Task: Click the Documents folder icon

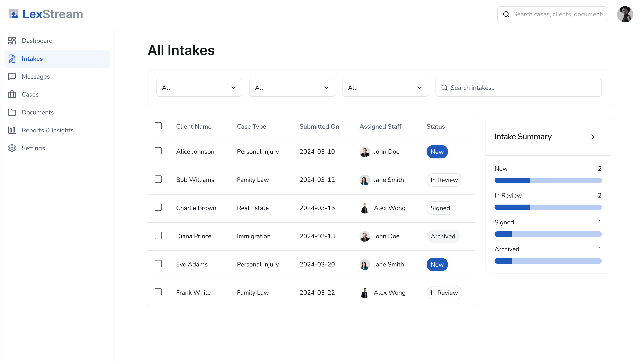Action: [x=12, y=112]
